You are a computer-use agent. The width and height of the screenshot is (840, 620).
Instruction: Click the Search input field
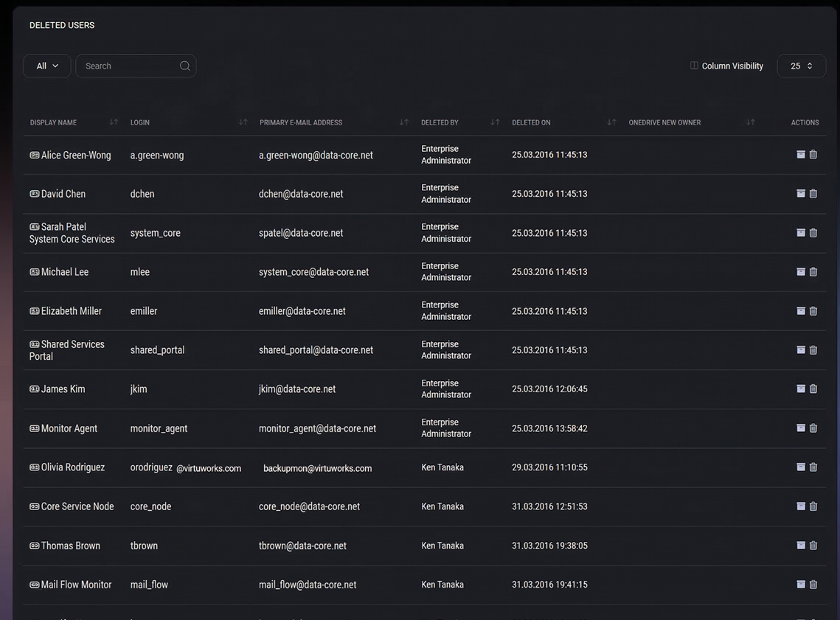click(x=129, y=66)
